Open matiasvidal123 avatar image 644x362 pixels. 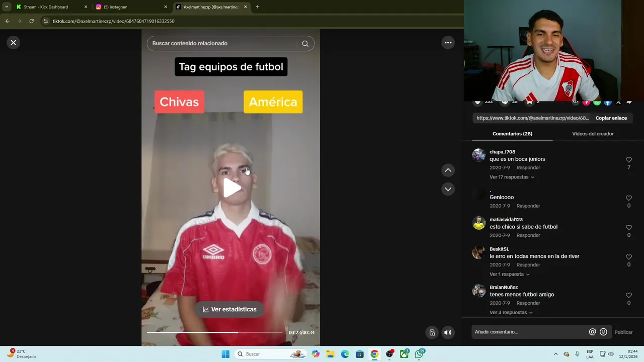479,223
